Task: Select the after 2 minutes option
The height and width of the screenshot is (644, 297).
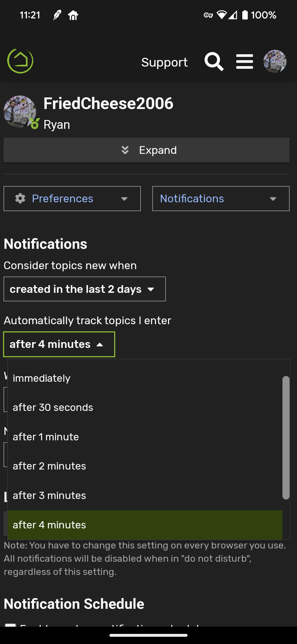Action: pos(49,466)
